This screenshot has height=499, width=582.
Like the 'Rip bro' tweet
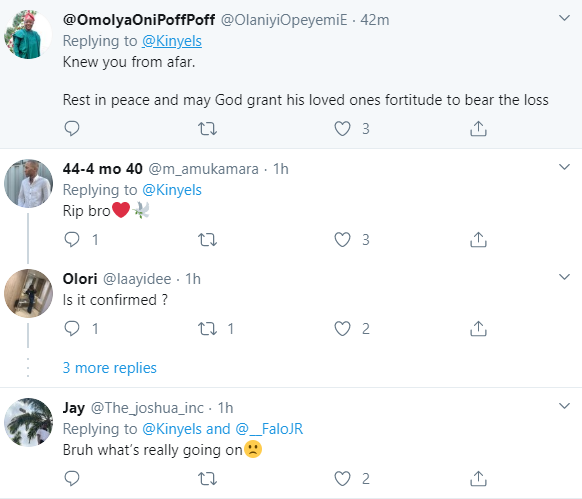point(342,239)
